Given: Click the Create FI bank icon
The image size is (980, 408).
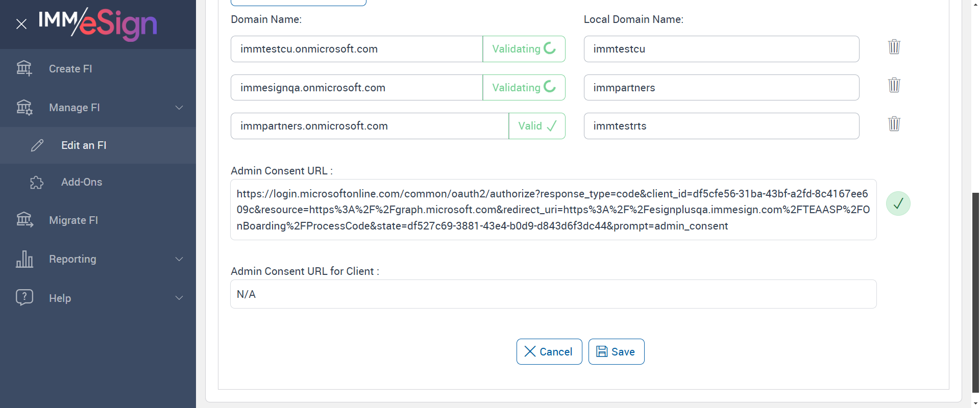Looking at the screenshot, I should click(24, 68).
